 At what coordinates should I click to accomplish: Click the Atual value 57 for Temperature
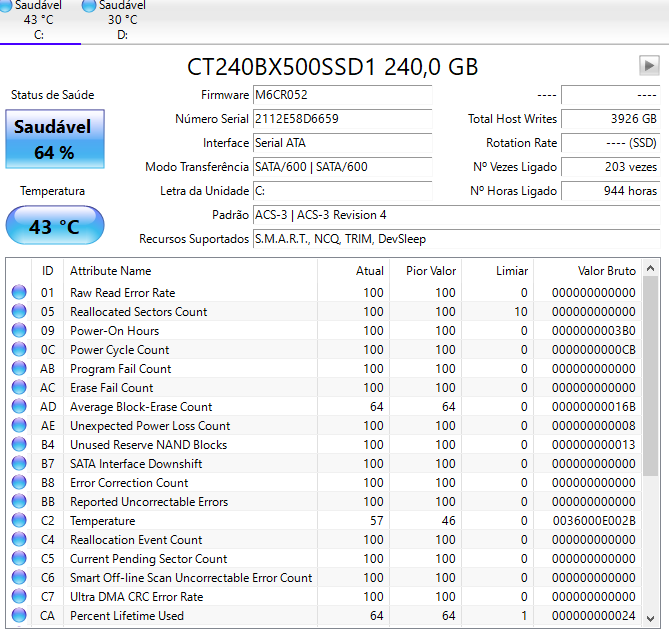tap(376, 521)
